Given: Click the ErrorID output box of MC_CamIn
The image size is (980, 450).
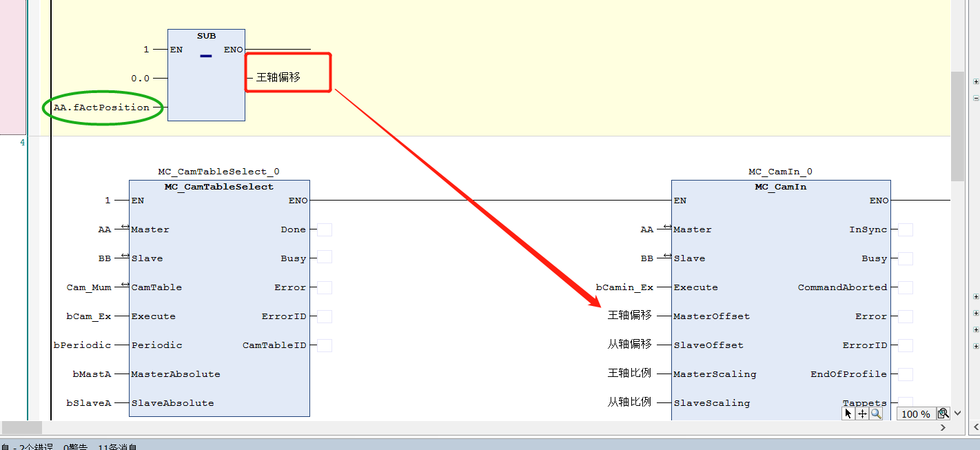Looking at the screenshot, I should (x=906, y=345).
